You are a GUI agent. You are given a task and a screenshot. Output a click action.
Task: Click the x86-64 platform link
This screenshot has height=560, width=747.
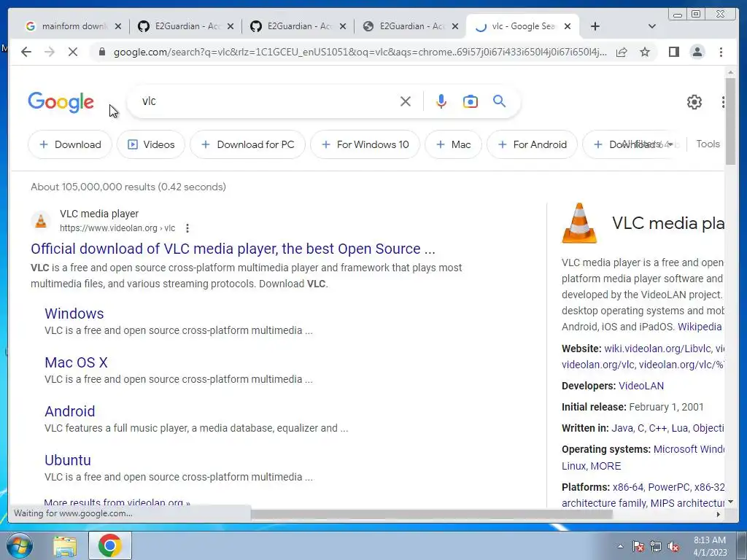628,487
